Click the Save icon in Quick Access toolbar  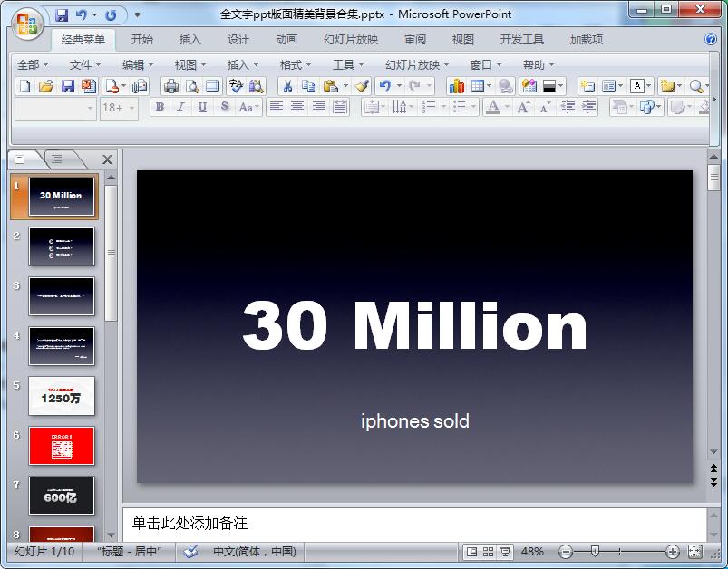[62, 15]
